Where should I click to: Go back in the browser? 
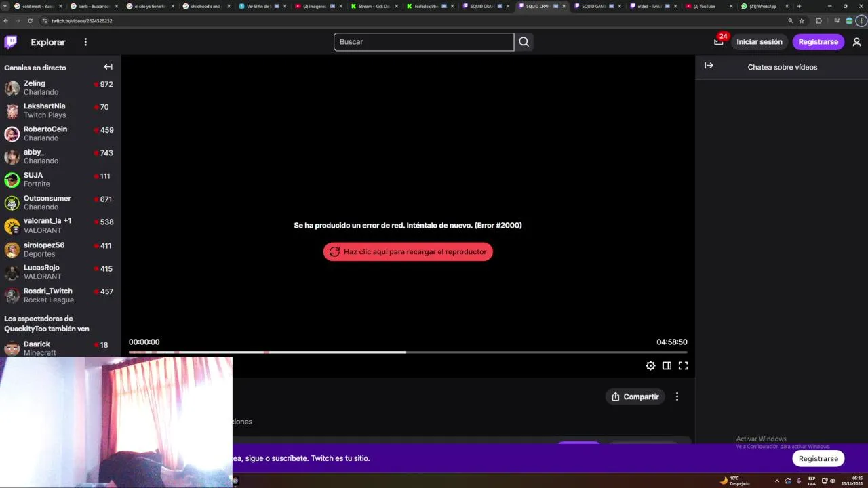tap(7, 21)
